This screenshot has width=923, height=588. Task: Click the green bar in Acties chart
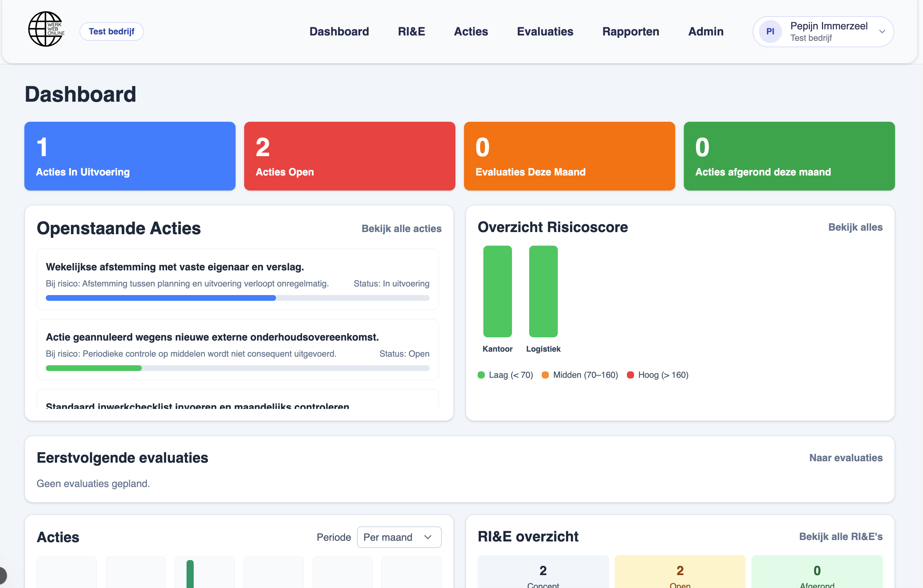pyautogui.click(x=190, y=574)
